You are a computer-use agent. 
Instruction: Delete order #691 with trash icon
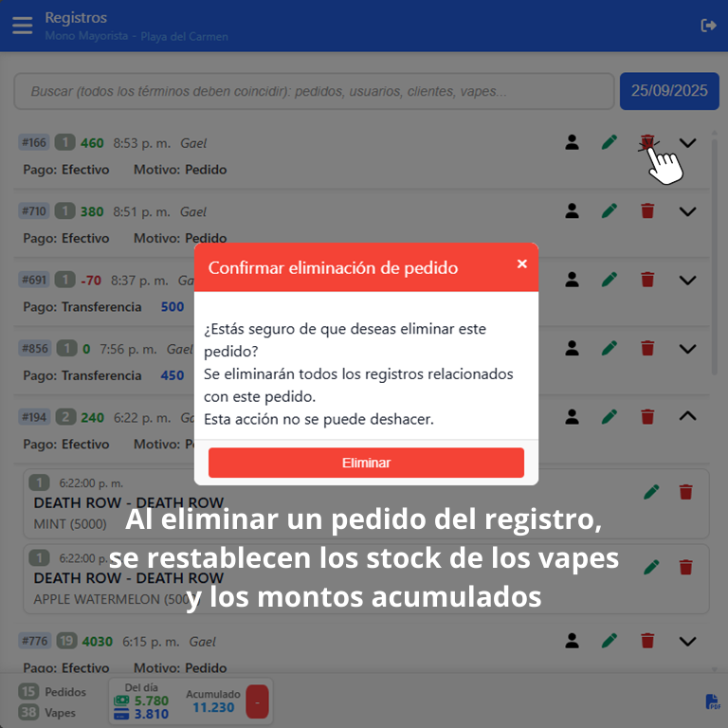[x=647, y=280]
